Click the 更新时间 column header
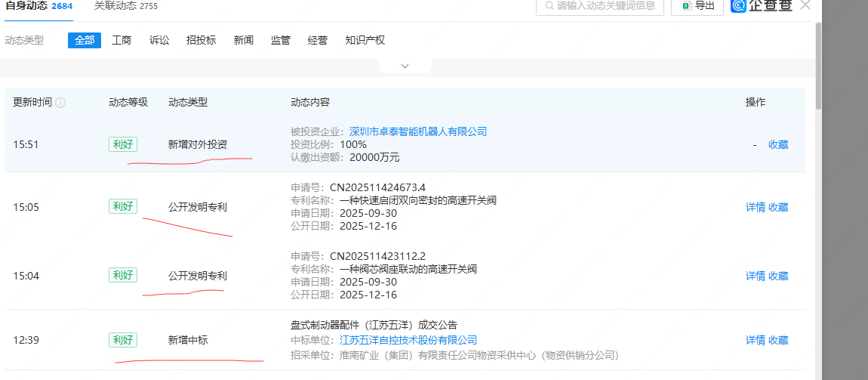868x380 pixels. pyautogui.click(x=32, y=103)
